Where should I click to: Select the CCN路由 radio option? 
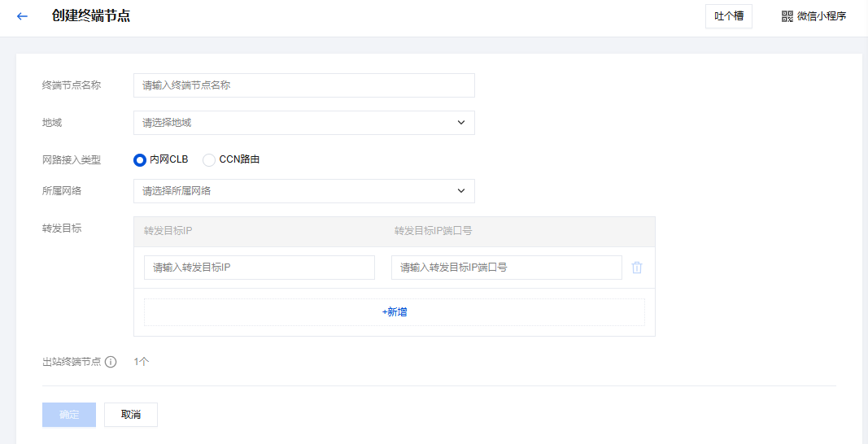[209, 160]
